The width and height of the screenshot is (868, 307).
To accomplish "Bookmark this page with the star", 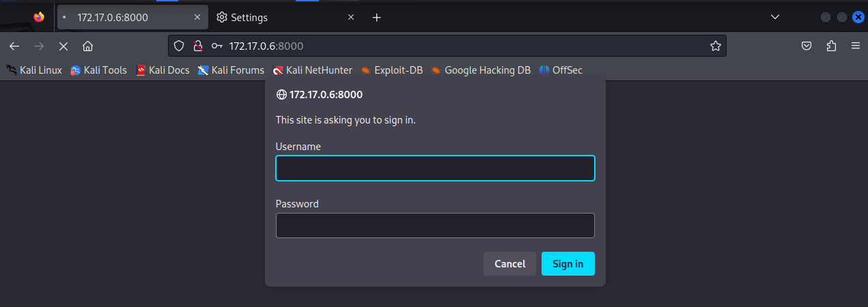I will tap(715, 46).
